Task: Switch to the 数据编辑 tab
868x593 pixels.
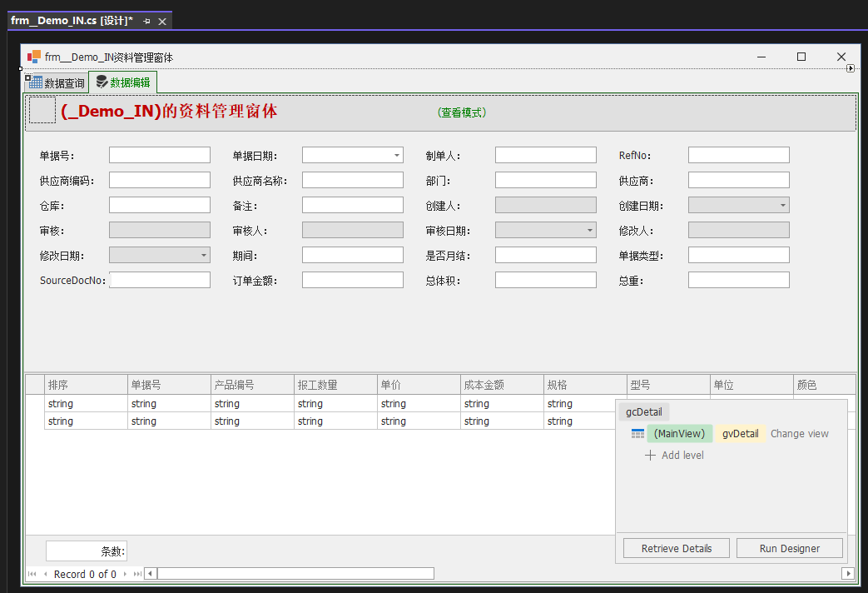Action: point(123,82)
